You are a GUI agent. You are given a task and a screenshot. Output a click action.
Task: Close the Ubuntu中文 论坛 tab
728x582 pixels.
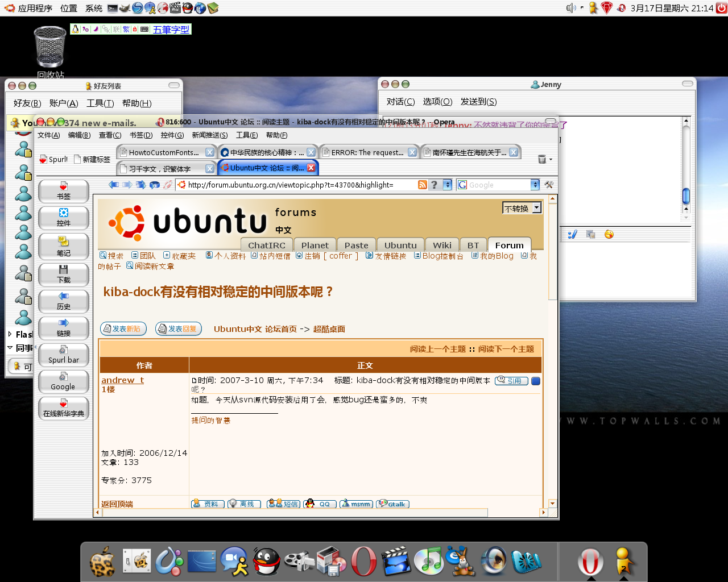(311, 168)
